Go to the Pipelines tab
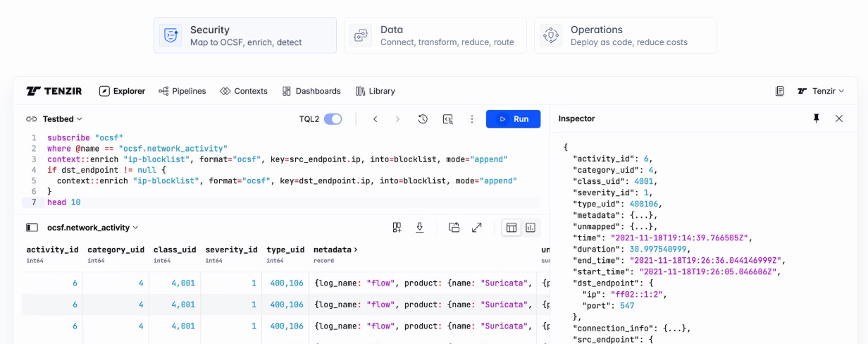 click(x=182, y=91)
